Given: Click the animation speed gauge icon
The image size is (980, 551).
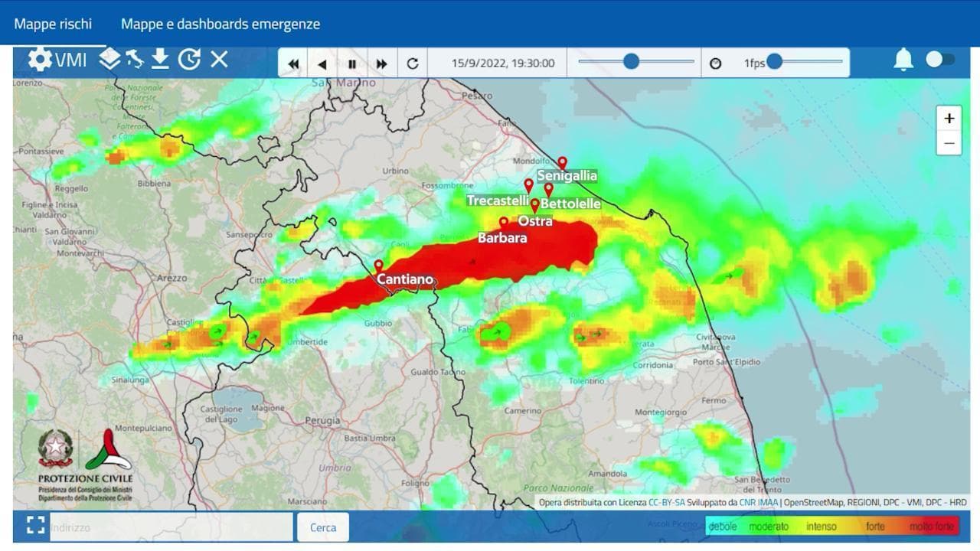Looking at the screenshot, I should pyautogui.click(x=715, y=64).
